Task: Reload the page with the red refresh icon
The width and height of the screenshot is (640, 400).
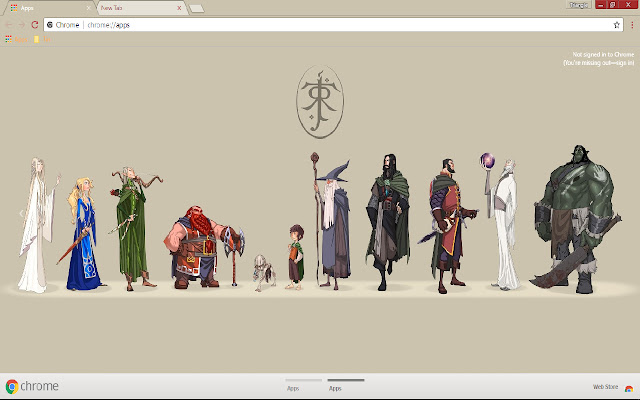Action: point(35,25)
